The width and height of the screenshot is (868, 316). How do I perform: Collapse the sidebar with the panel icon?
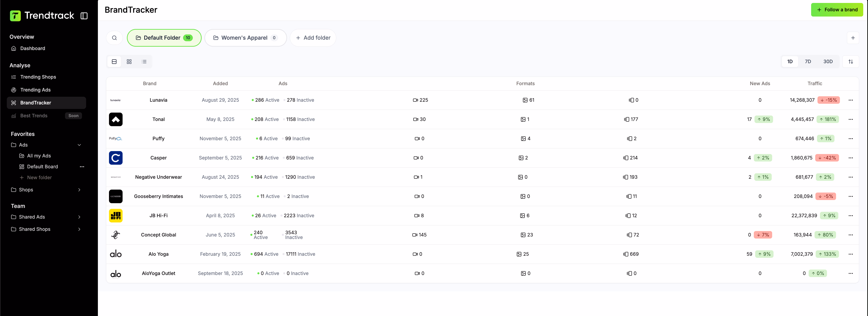pyautogui.click(x=84, y=15)
